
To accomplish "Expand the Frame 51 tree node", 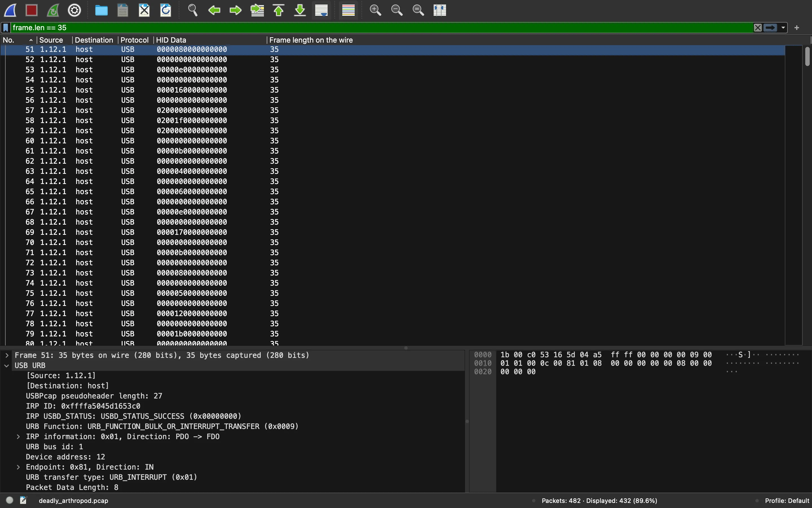I will coord(7,355).
